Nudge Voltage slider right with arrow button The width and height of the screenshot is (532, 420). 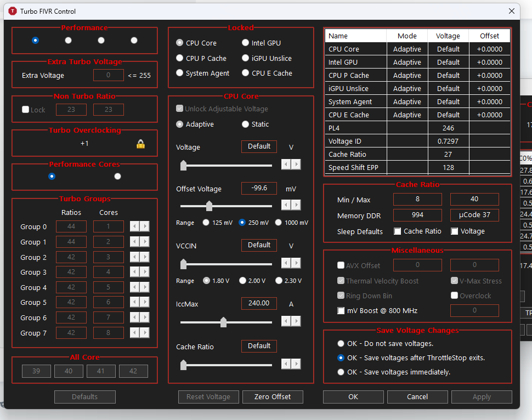click(x=296, y=164)
